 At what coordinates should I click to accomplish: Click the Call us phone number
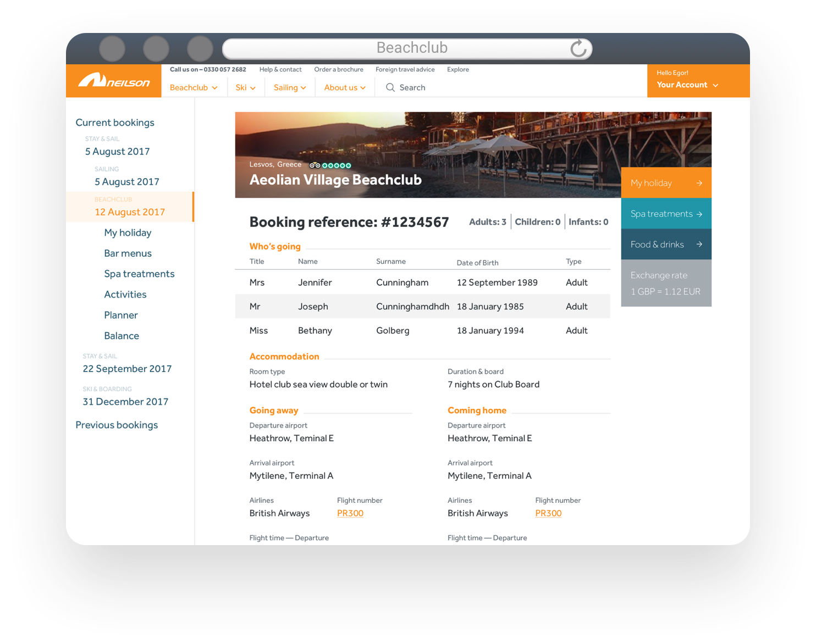click(208, 70)
